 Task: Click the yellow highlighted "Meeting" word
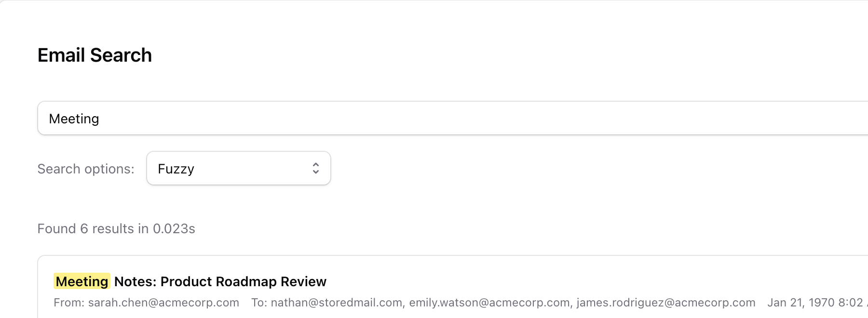[82, 282]
